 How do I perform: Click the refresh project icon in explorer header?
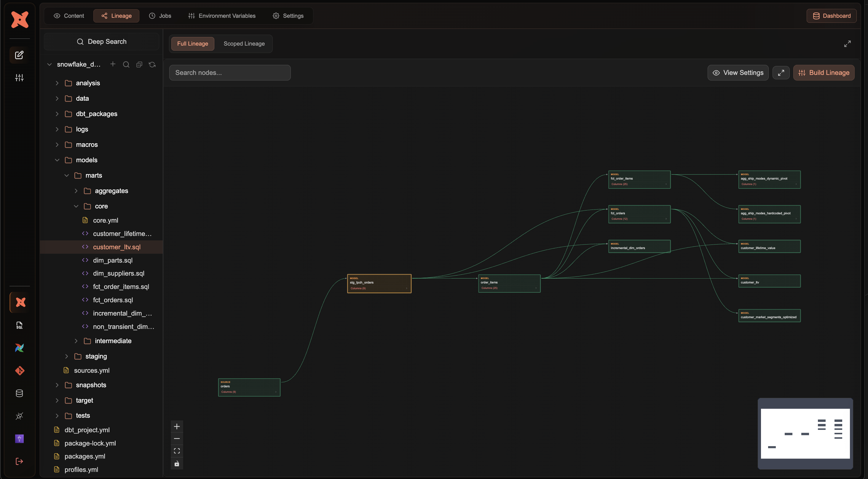[152, 64]
